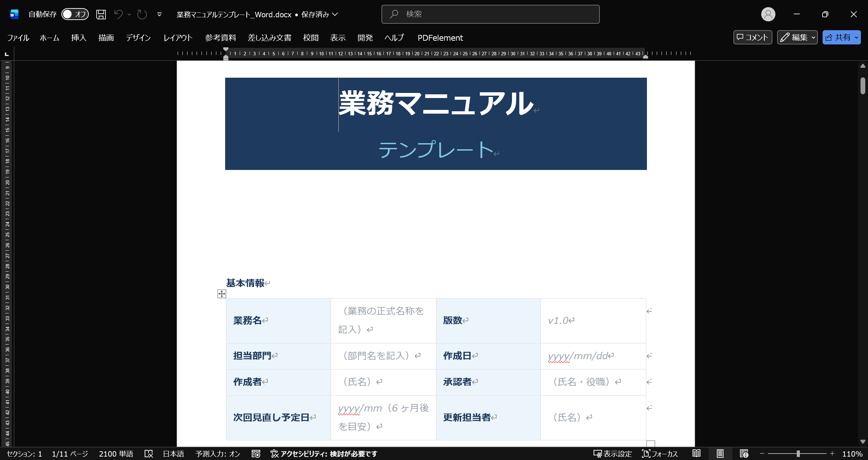This screenshot has height=460, width=868.
Task: Toggle Focus mode in status bar
Action: pyautogui.click(x=660, y=454)
